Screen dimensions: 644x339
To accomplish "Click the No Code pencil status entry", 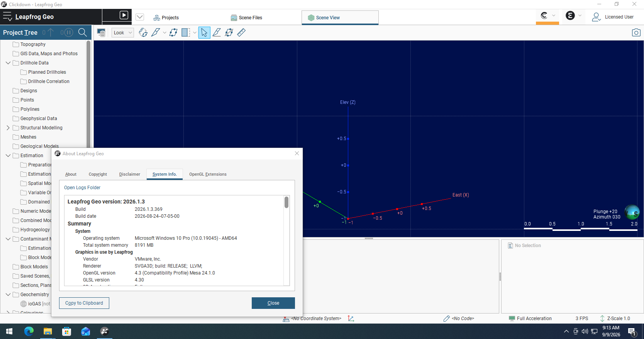I will tap(459, 319).
